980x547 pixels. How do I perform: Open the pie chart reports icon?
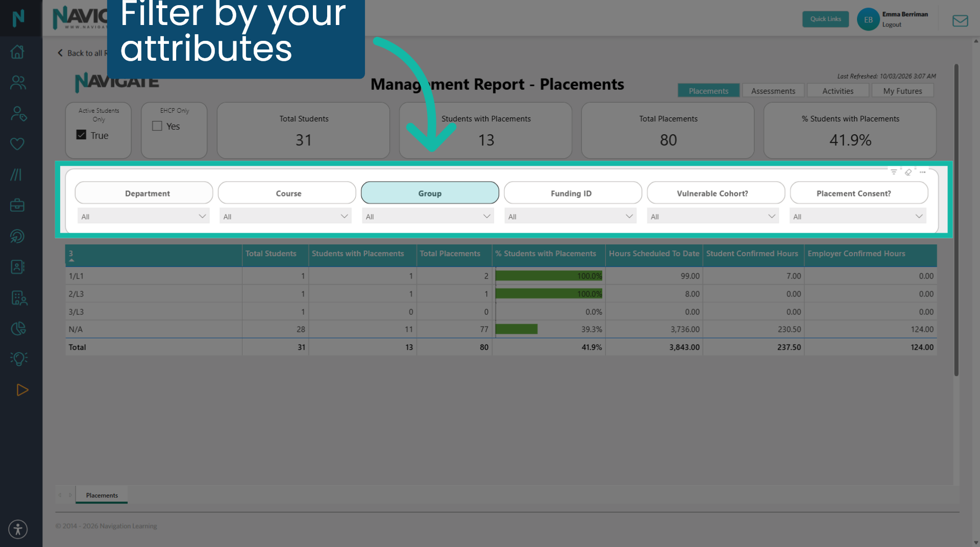pyautogui.click(x=17, y=329)
